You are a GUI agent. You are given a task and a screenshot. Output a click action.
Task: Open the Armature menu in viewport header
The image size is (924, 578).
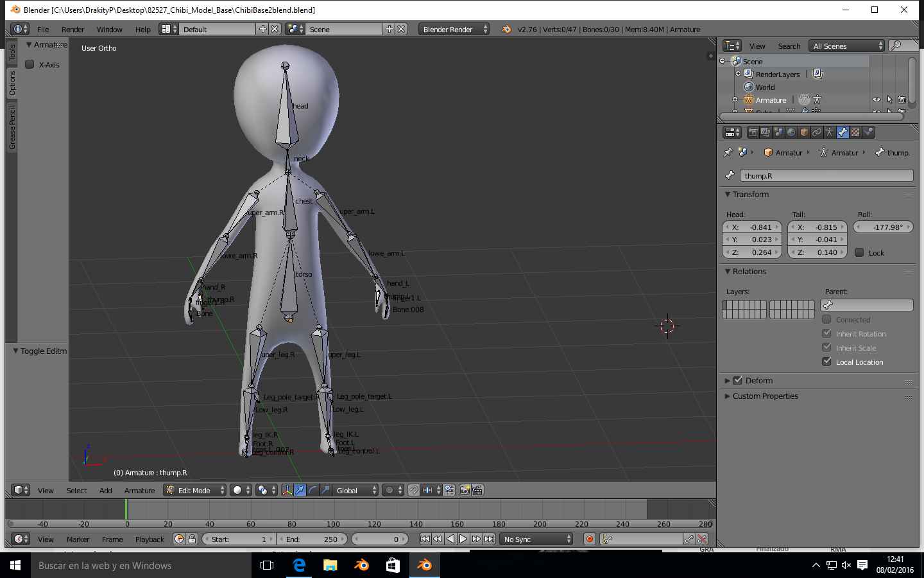(x=139, y=490)
